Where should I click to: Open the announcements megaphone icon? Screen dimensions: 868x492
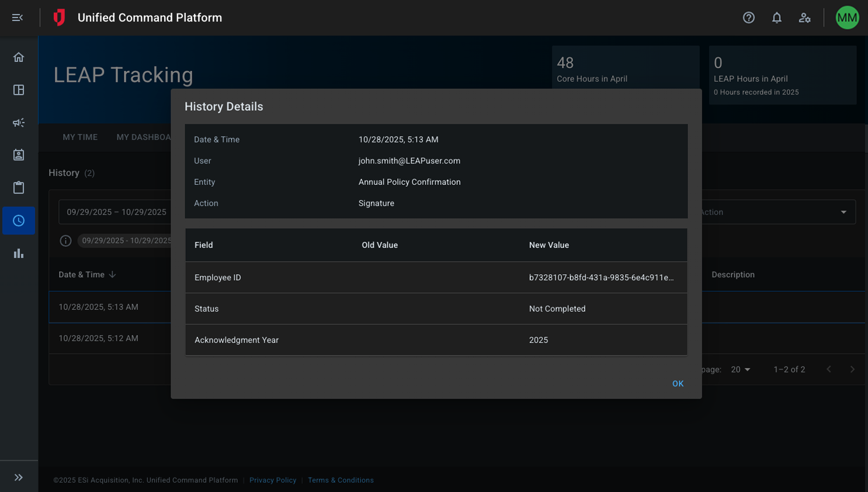[x=19, y=123]
